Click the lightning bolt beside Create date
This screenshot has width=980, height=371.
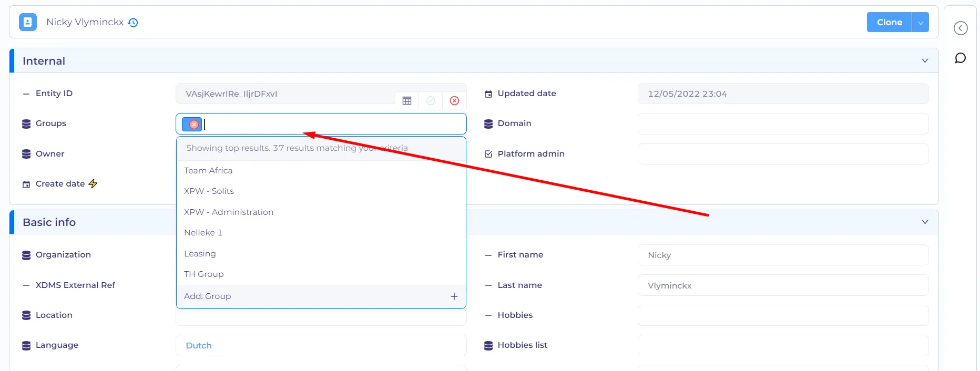tap(93, 183)
